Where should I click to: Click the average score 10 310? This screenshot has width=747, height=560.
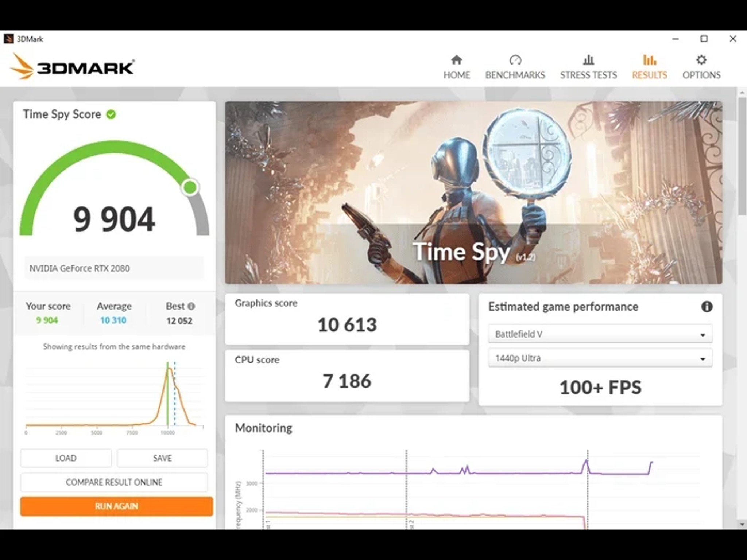click(x=113, y=320)
